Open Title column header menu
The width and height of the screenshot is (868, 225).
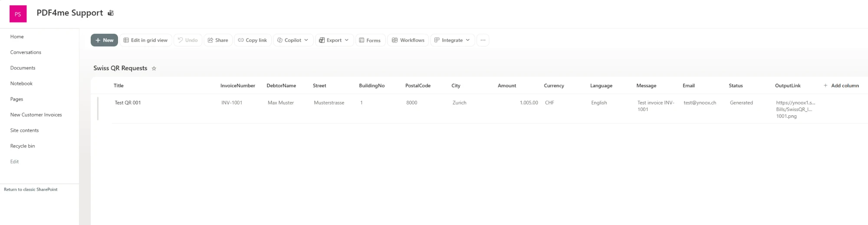[x=118, y=86]
